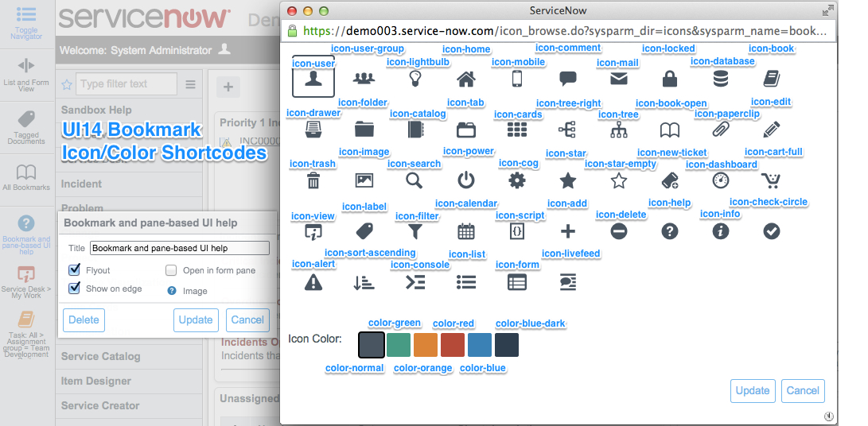
Task: Uncheck the Flyout checkbox
Action: [x=75, y=270]
